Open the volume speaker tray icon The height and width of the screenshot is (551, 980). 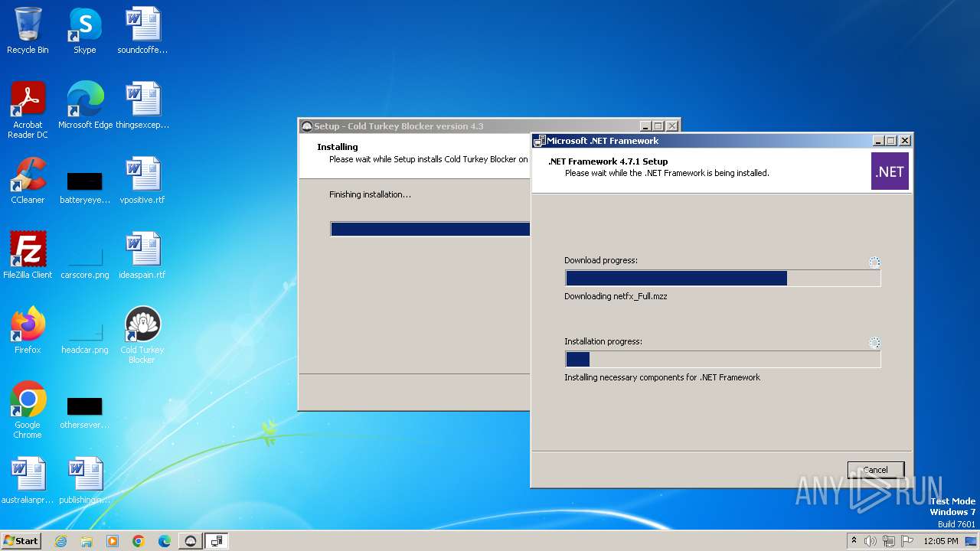[x=871, y=541]
